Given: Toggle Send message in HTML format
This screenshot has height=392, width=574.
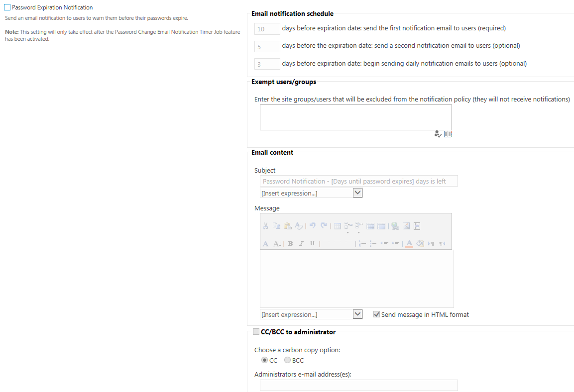Looking at the screenshot, I should 377,314.
